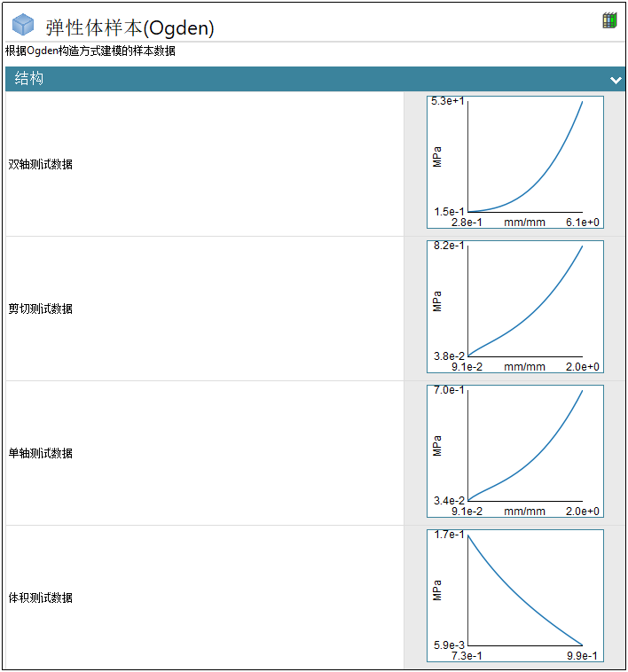Image resolution: width=628 pixels, height=672 pixels.
Task: Collapse the 结构 section chevron
Action: point(616,80)
